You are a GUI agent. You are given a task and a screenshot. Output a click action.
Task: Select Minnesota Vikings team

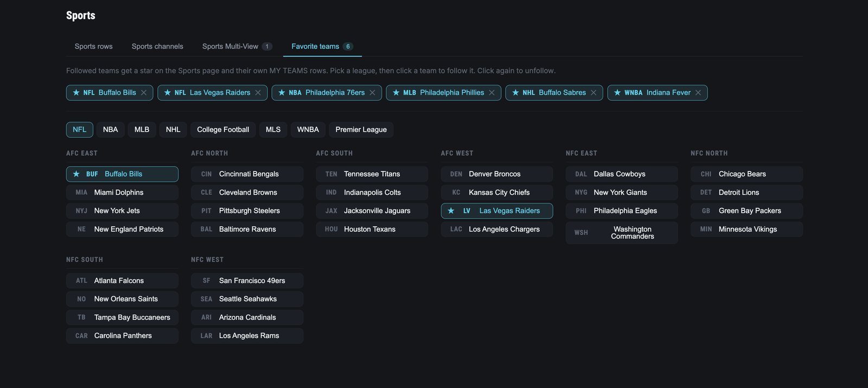click(x=746, y=230)
